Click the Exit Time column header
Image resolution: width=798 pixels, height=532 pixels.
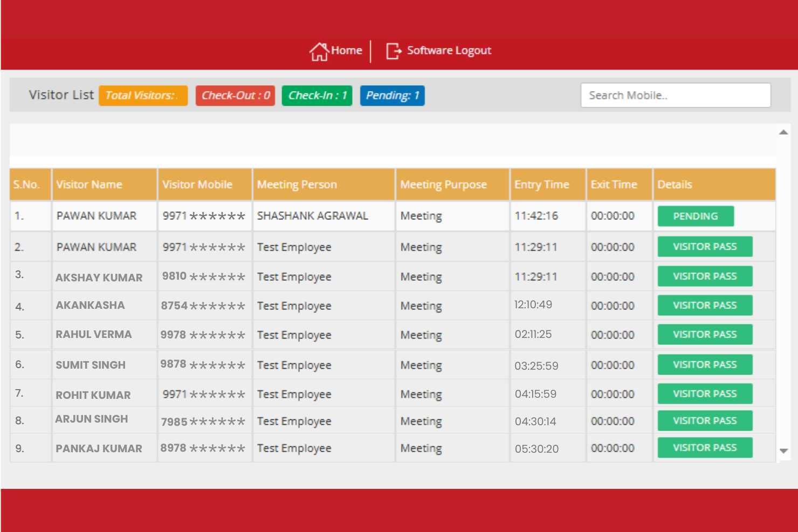[620, 184]
